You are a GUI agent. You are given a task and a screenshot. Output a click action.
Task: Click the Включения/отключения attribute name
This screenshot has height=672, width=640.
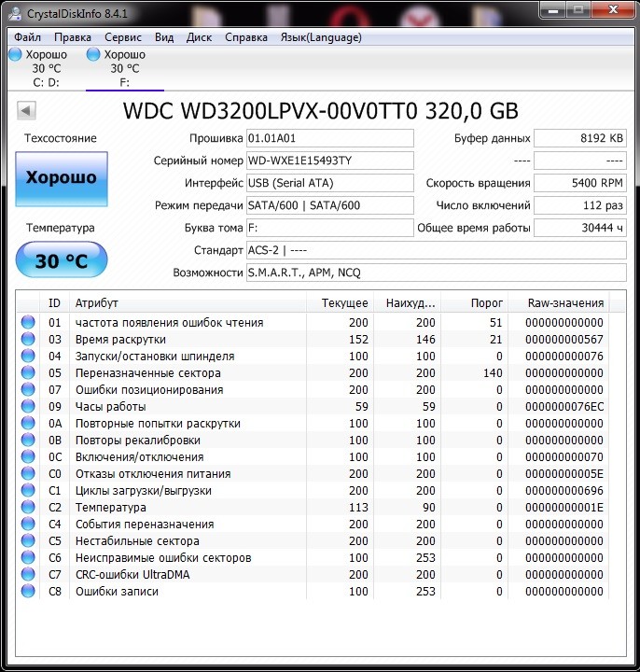139,456
